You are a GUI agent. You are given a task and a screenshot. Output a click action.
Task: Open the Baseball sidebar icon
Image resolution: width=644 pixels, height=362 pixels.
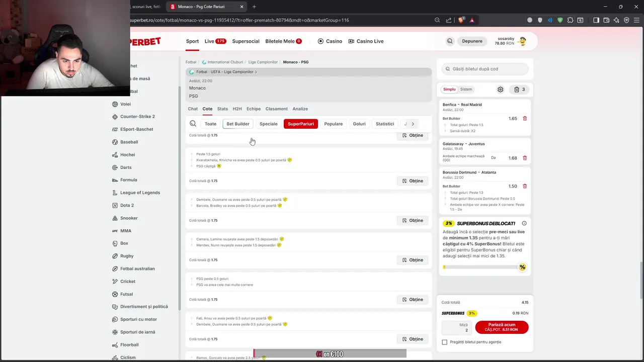tap(115, 142)
